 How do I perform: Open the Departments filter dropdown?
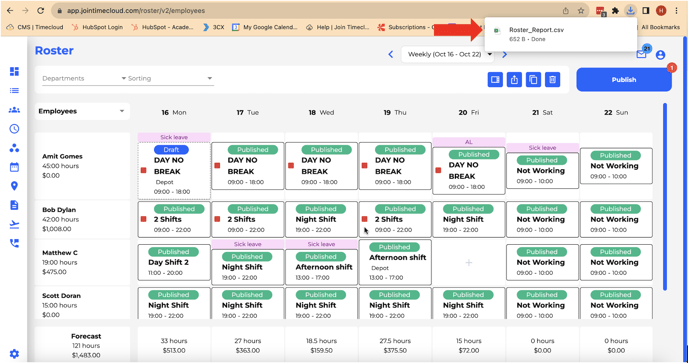pos(84,78)
